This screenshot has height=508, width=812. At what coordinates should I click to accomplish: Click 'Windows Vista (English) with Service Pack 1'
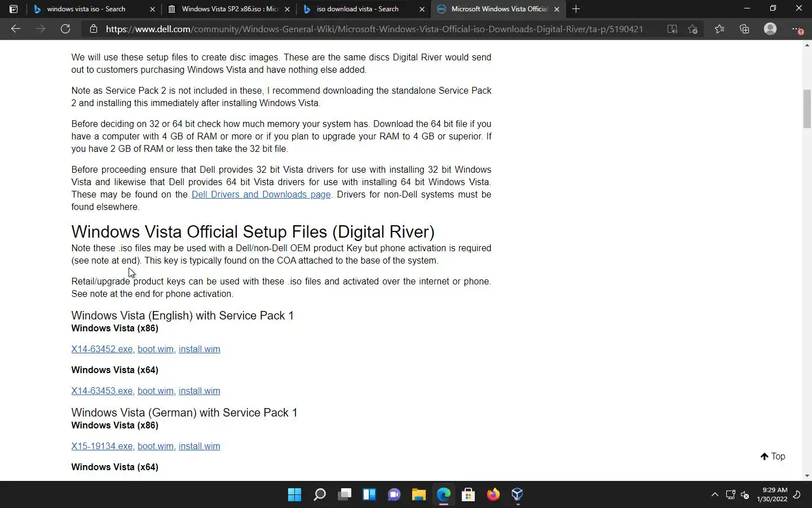click(x=183, y=316)
